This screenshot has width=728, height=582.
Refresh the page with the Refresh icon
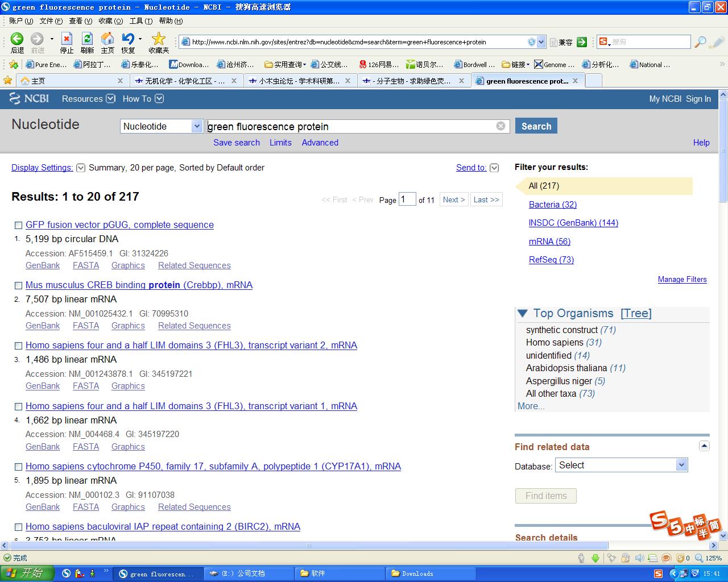click(x=87, y=39)
